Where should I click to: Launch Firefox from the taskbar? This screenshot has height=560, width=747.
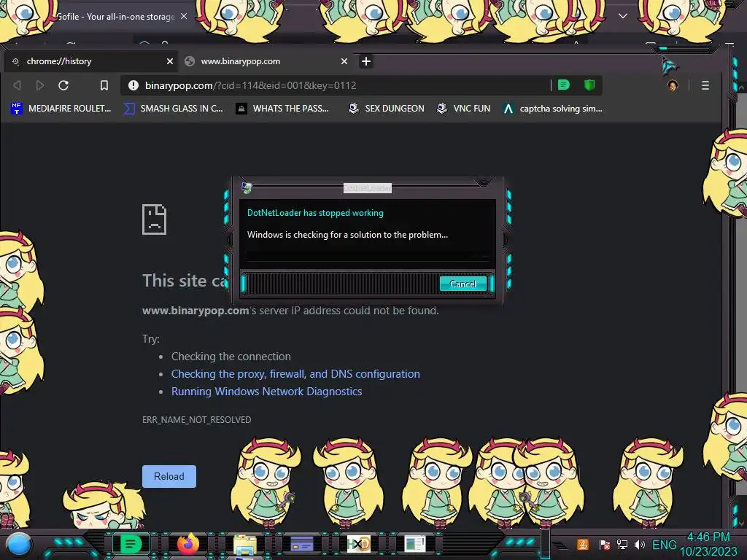pyautogui.click(x=187, y=544)
